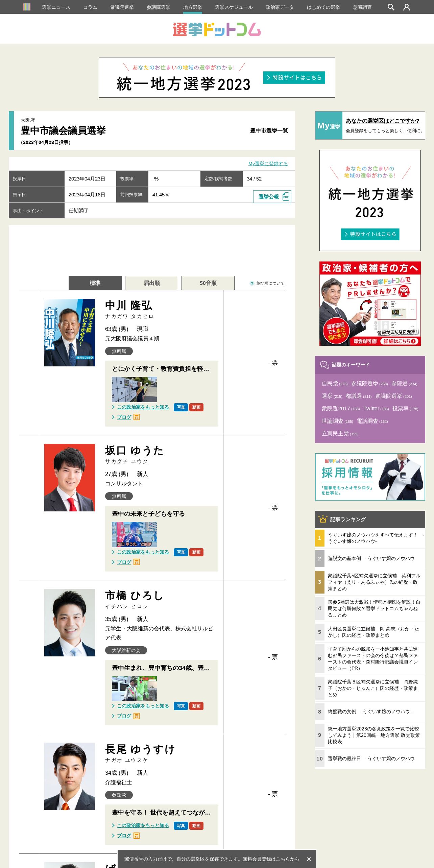Select the 標準 sort tab
This screenshot has height=868, width=434.
[x=95, y=283]
